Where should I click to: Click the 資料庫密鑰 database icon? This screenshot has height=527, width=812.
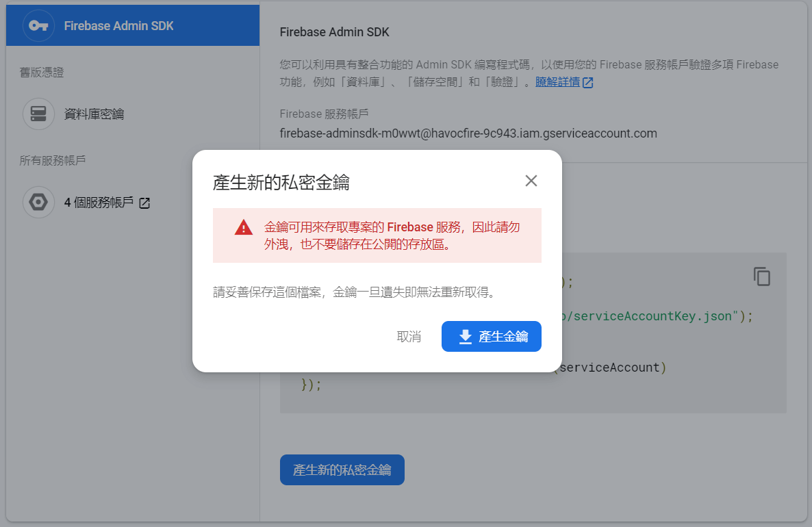coord(38,114)
